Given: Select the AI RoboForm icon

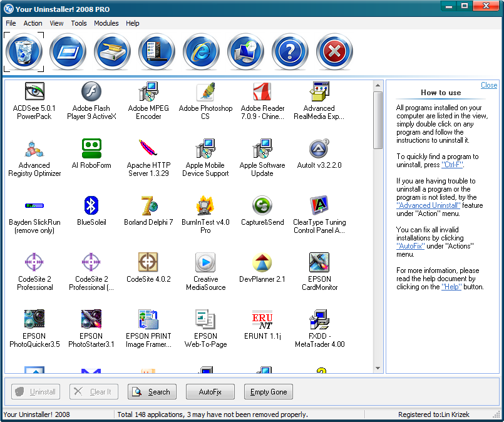Looking at the screenshot, I should coord(91,148).
